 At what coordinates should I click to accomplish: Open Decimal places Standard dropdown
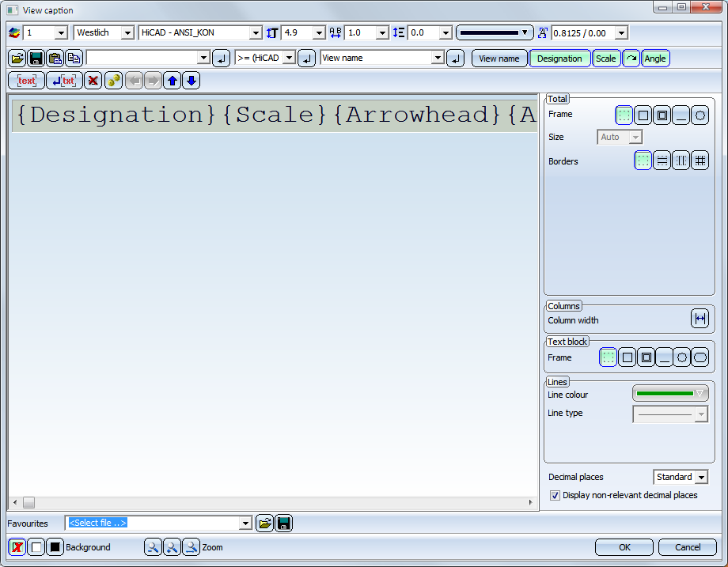pyautogui.click(x=702, y=477)
